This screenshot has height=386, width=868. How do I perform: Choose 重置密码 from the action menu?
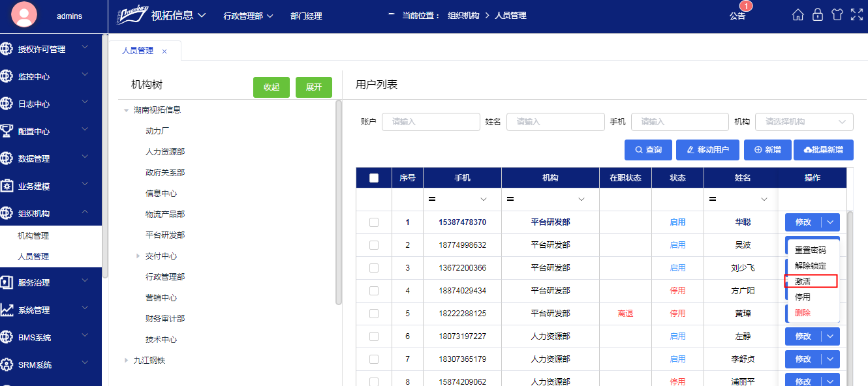(810, 250)
